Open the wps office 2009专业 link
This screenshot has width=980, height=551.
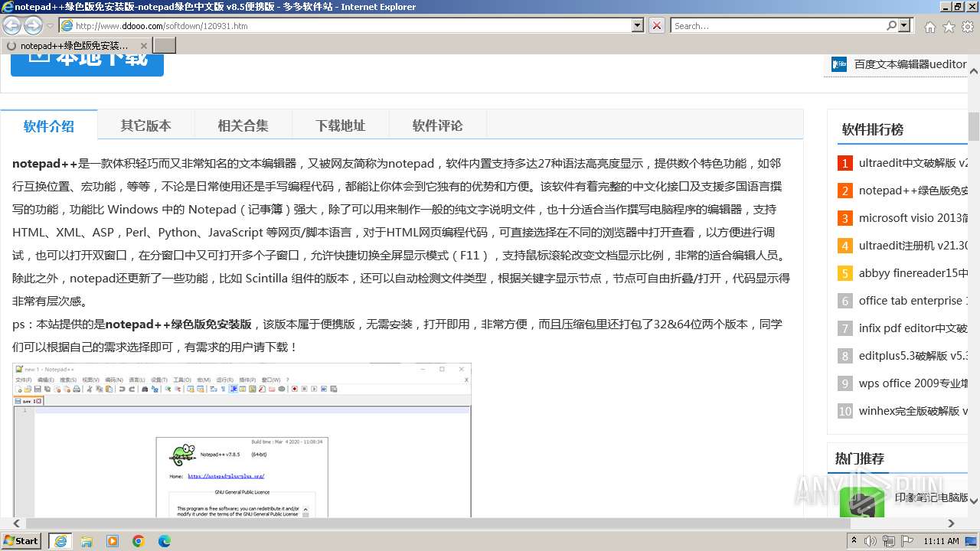click(913, 383)
